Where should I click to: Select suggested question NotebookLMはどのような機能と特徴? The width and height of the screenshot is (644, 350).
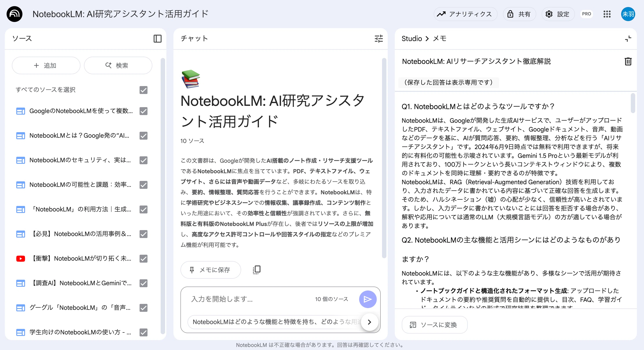(x=275, y=322)
